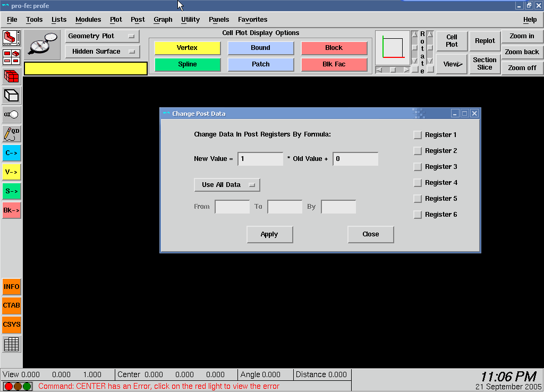Screen dimensions: 544x392
Task: Click the green status light indicator
Action: (27, 386)
